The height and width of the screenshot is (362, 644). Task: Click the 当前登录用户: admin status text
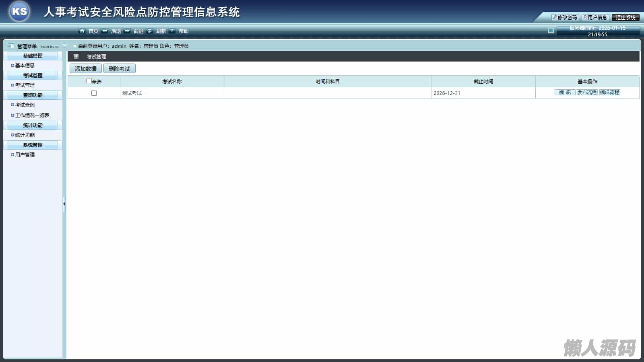pos(102,46)
